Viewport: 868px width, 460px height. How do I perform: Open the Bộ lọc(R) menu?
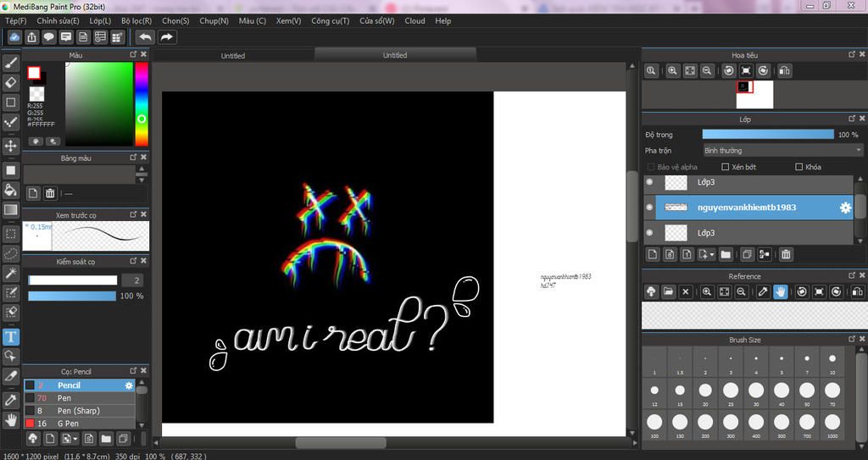[136, 20]
